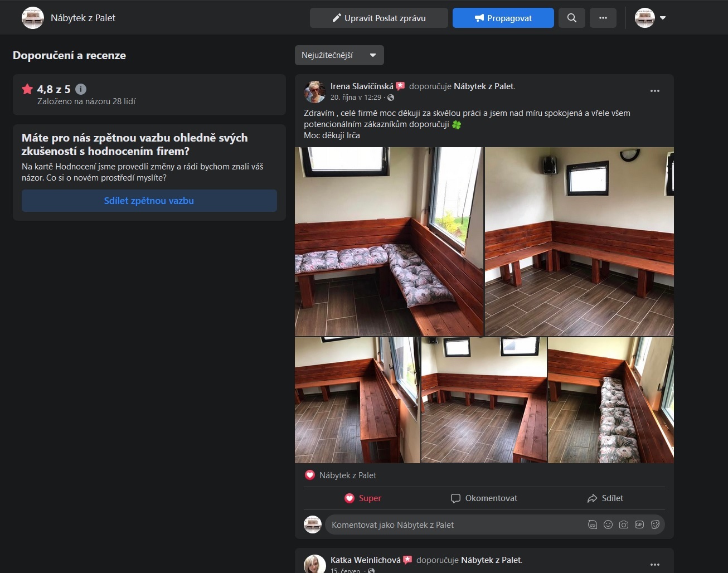Viewport: 728px width, 573px height.
Task: Click the Sdílet zpětnou vazbu button
Action: click(149, 201)
